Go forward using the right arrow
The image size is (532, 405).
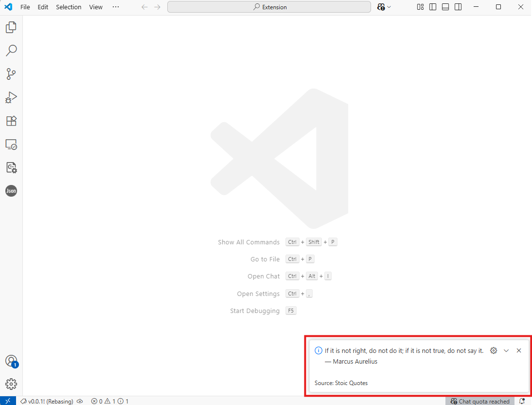pos(158,7)
